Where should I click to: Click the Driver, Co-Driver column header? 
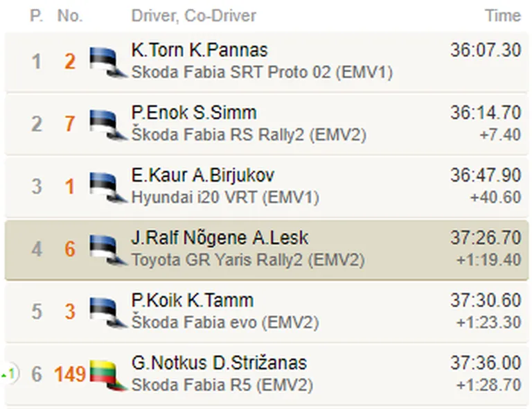click(194, 16)
